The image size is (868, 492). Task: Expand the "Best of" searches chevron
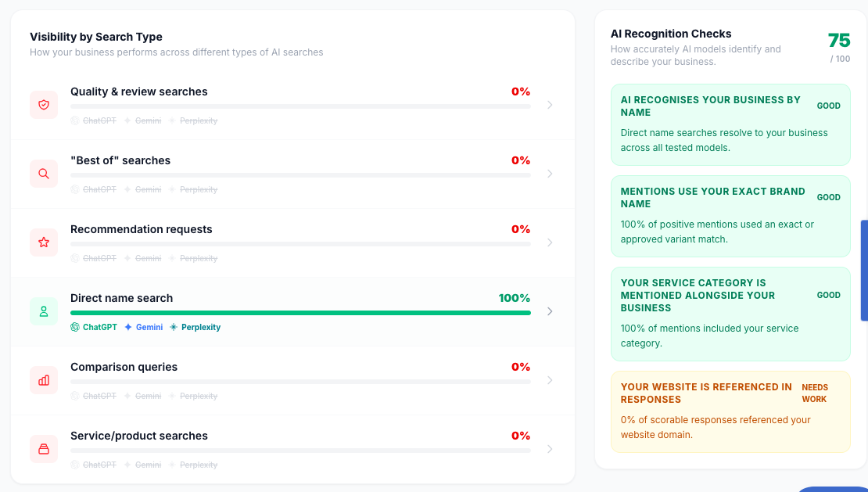[x=550, y=174]
